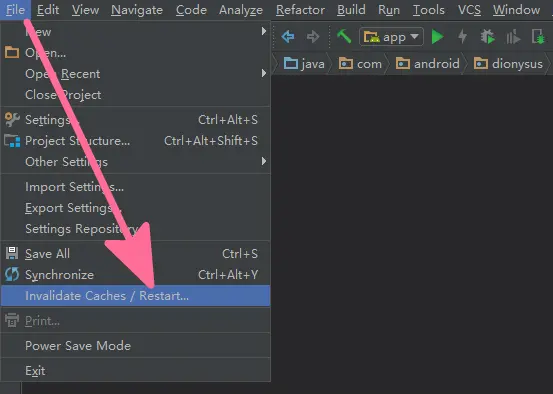Image resolution: width=553 pixels, height=394 pixels.
Task: Click the com breadcrumb folder
Action: (x=360, y=64)
